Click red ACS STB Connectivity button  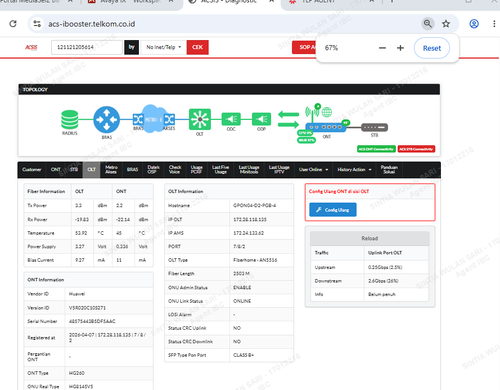(416, 149)
